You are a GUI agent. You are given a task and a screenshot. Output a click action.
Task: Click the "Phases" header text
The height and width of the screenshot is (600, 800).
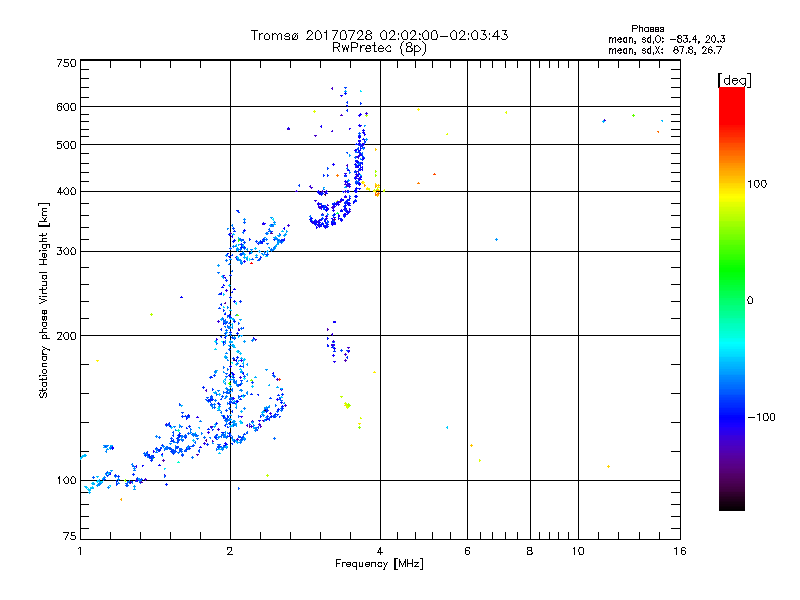[x=647, y=29]
